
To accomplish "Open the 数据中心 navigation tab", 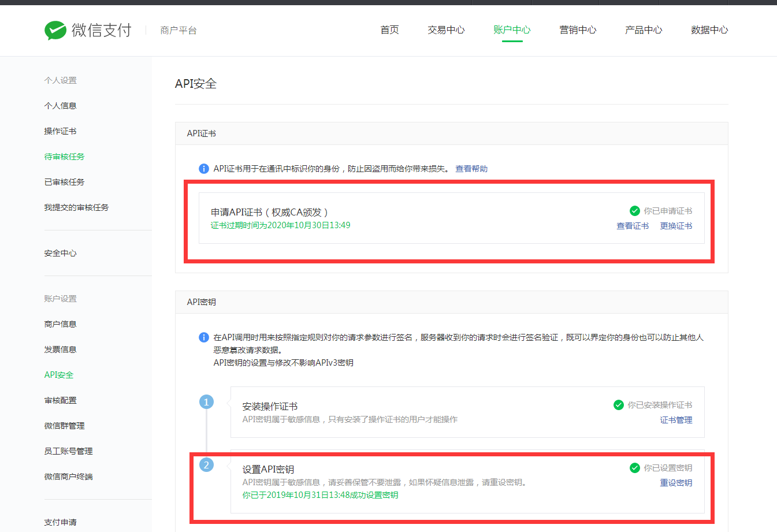I will (x=709, y=30).
